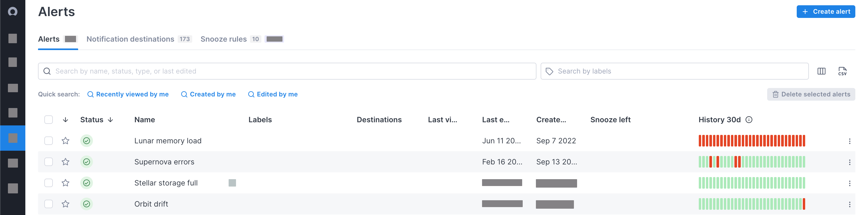Open the kebab menu for Lunar memory load
The height and width of the screenshot is (215, 868).
(x=849, y=141)
